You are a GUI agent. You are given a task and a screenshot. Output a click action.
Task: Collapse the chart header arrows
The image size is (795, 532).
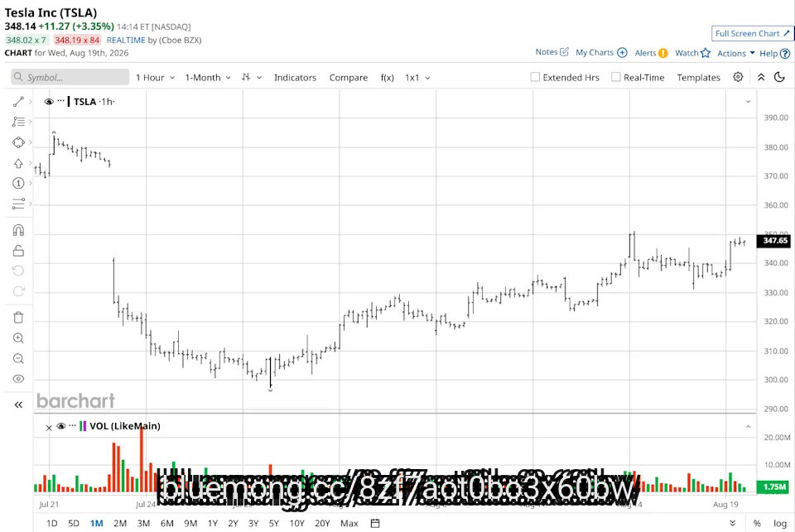point(761,77)
